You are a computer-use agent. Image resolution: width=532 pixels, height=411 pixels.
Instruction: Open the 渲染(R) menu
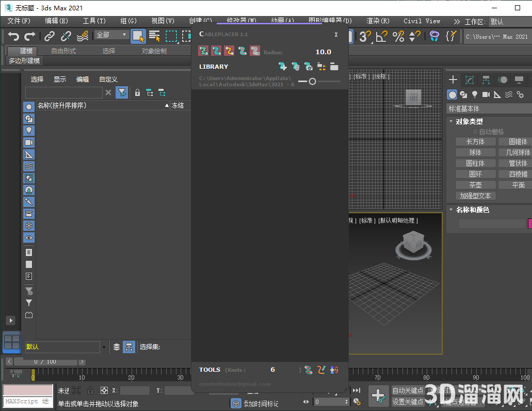[x=377, y=21]
